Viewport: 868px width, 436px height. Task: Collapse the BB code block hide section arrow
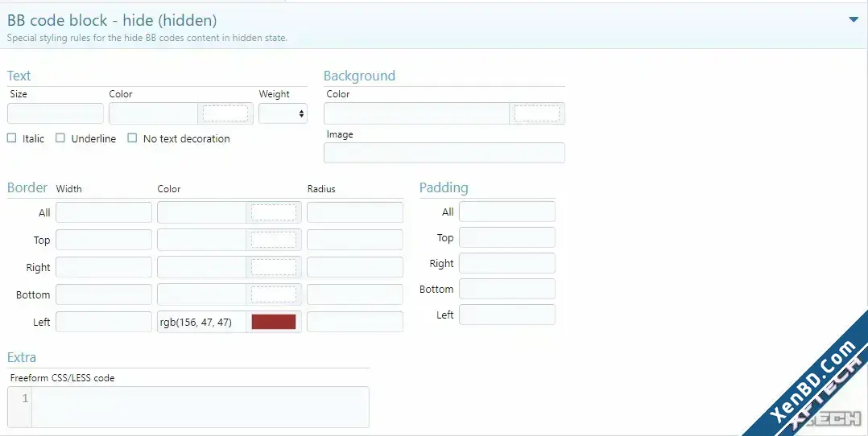853,20
